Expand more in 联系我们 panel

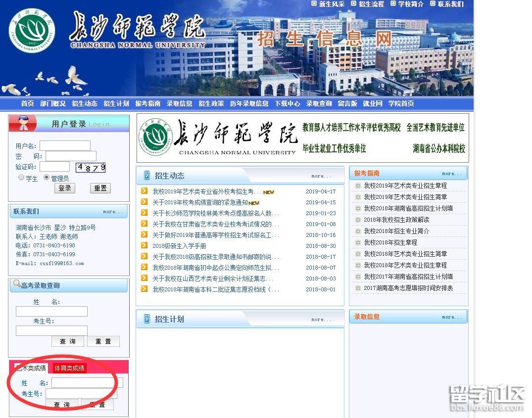[112, 212]
